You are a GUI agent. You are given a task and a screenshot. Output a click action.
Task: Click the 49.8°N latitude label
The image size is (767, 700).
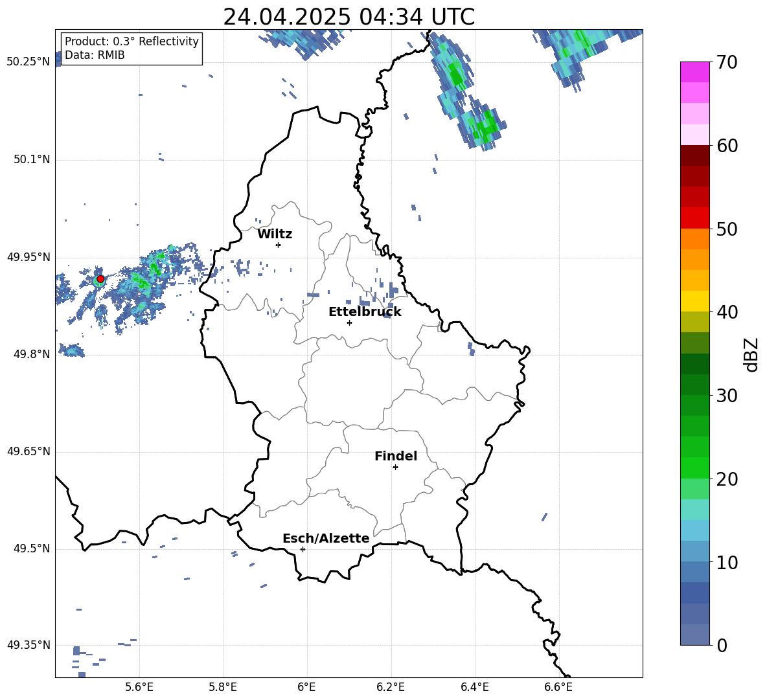(32, 354)
